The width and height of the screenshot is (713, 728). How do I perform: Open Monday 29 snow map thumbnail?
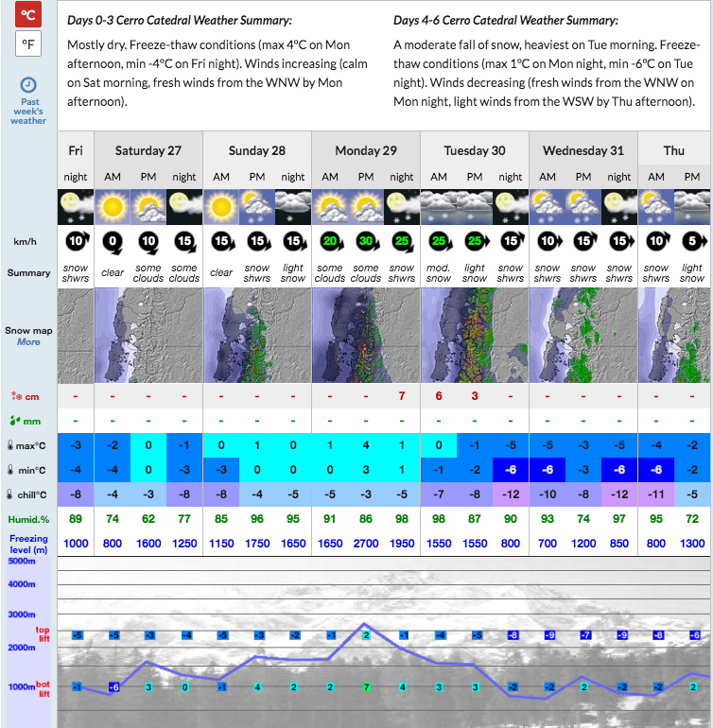[366, 336]
